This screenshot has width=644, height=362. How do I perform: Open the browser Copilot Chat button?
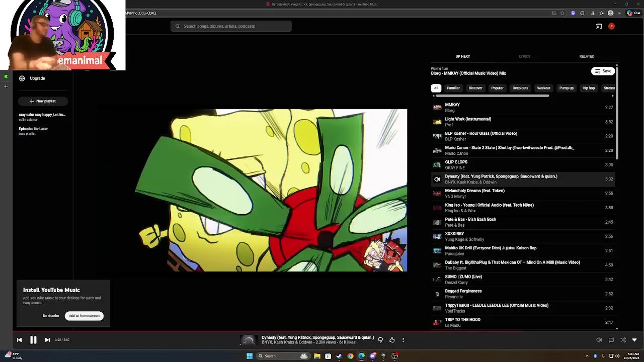[633, 13]
